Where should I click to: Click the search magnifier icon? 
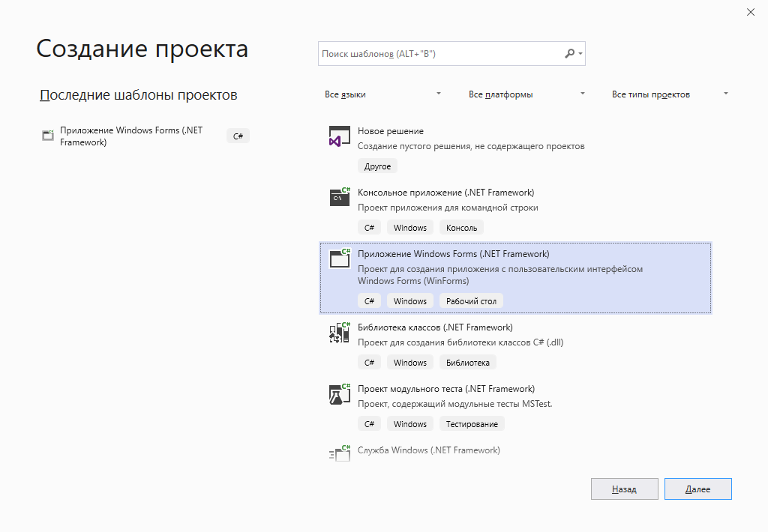568,53
